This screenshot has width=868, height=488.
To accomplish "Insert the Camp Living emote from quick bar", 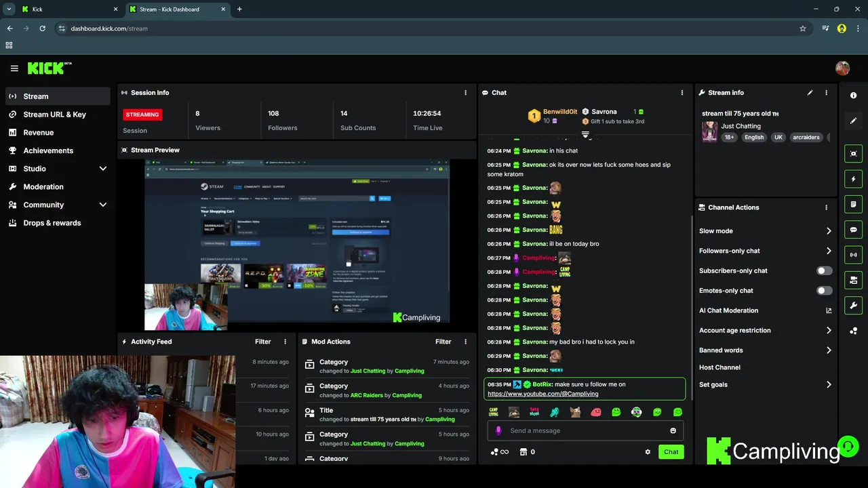I will [494, 412].
